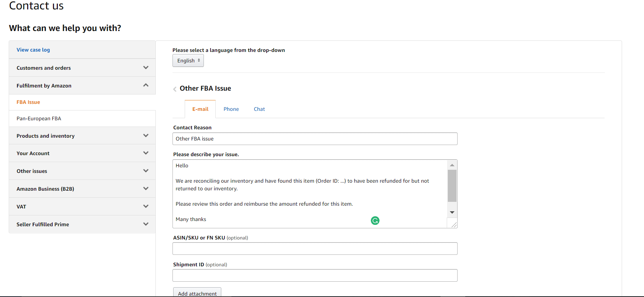The width and height of the screenshot is (644, 297).
Task: Click the Seller Fulfilled Prime label
Action: tap(43, 224)
